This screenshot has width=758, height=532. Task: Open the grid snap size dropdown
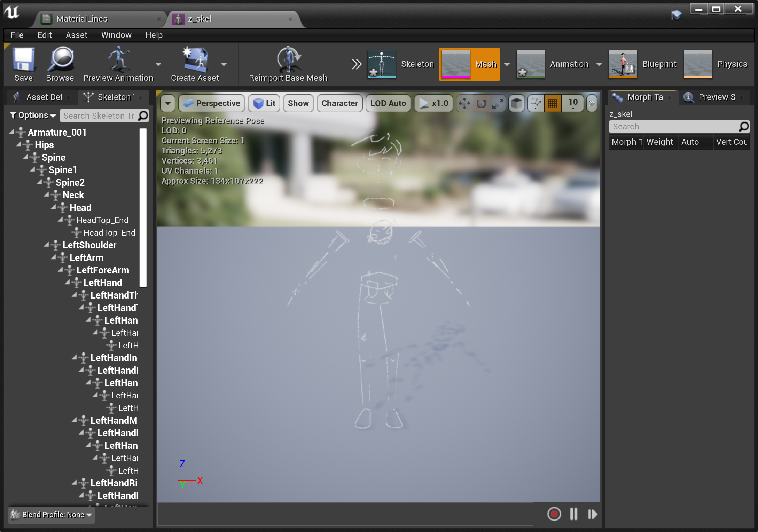pyautogui.click(x=573, y=103)
